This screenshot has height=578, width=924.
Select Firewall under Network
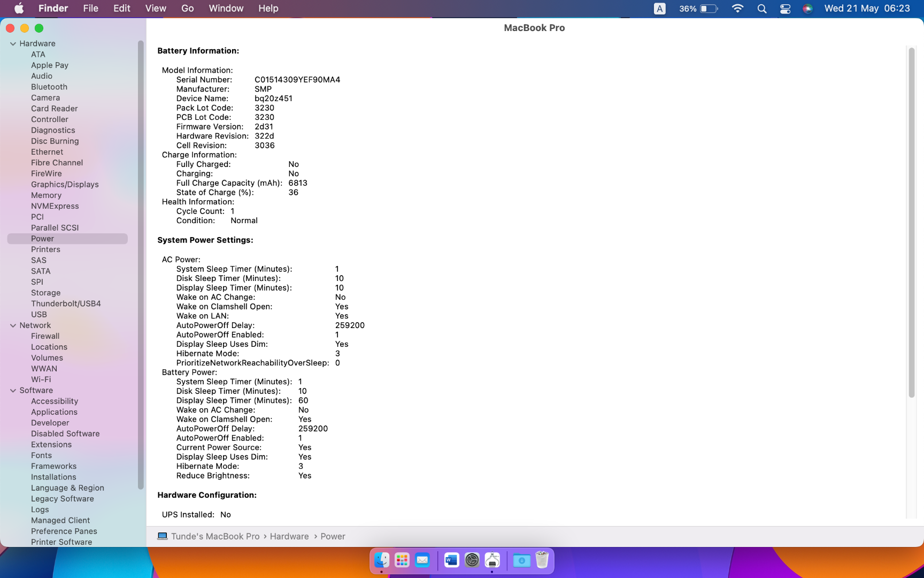pos(45,336)
